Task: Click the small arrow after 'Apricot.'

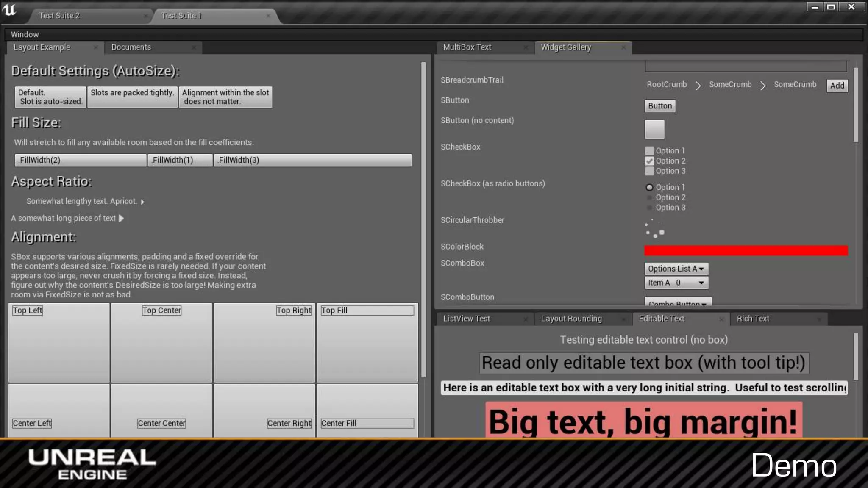Action: point(142,202)
